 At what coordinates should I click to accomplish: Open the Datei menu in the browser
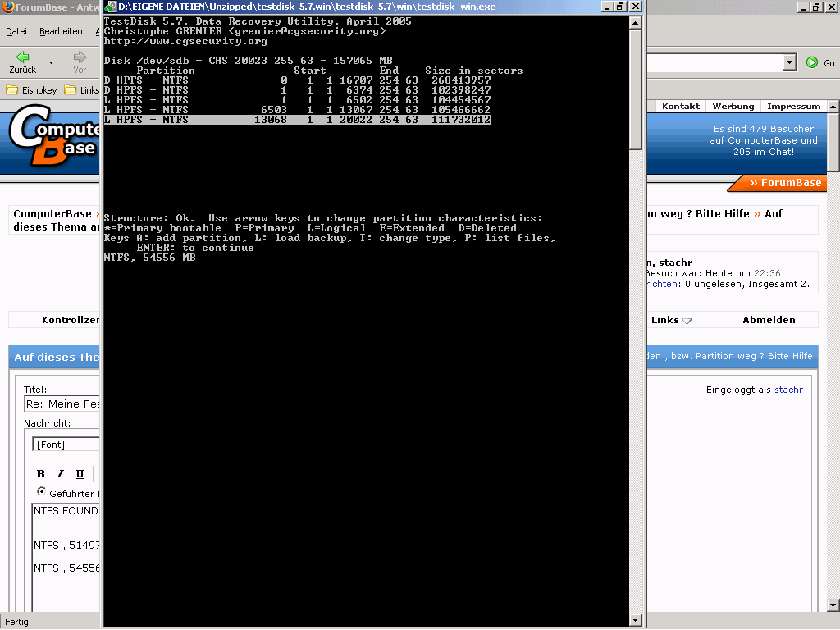16,31
